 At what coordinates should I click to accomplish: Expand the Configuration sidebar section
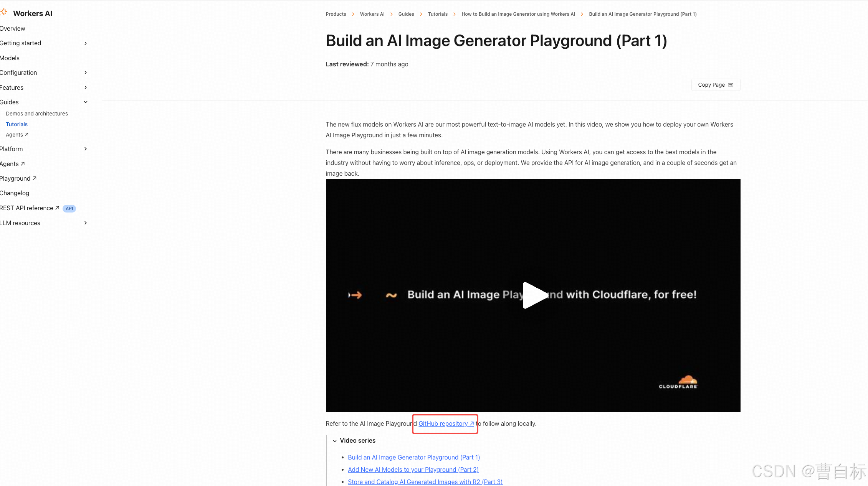coord(85,72)
